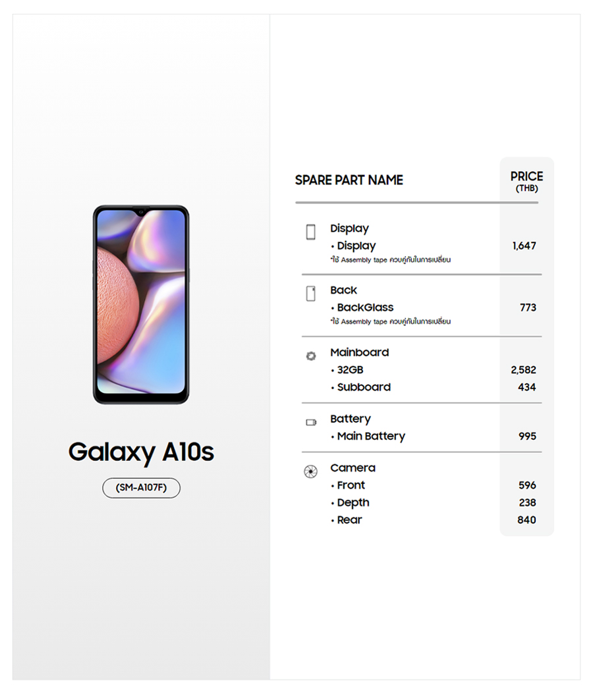Image resolution: width=593 pixels, height=700 pixels.
Task: Select the BackGlass spare part row
Action: pyautogui.click(x=365, y=308)
